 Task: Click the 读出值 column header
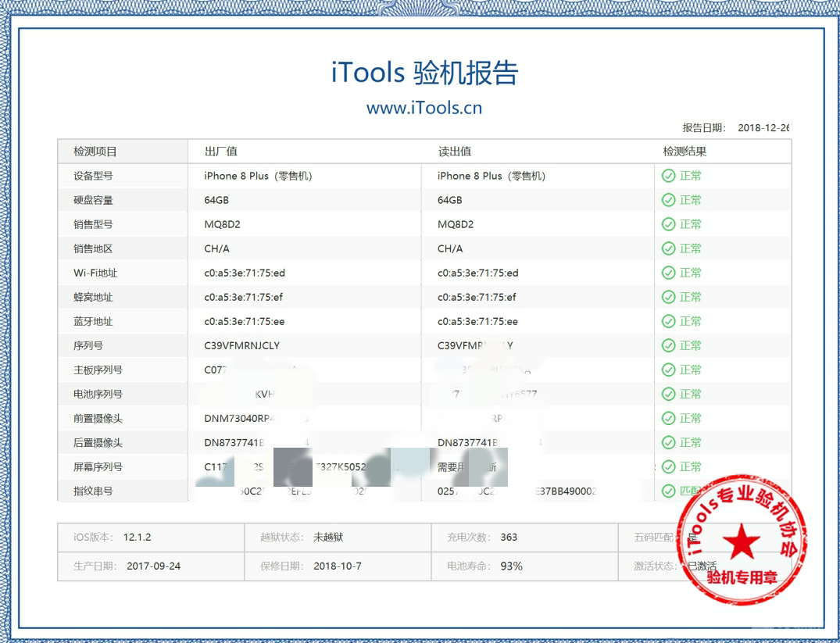(x=454, y=152)
